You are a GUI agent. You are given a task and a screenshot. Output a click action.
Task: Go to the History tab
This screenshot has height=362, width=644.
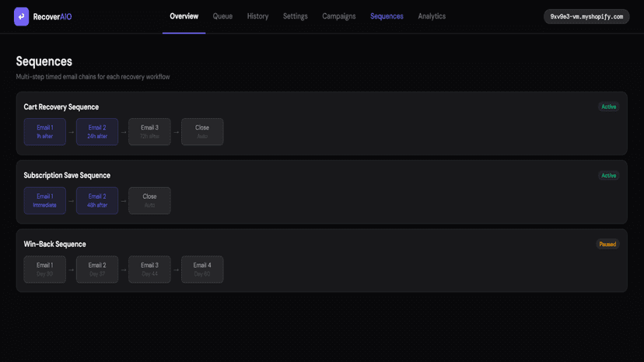pos(257,16)
